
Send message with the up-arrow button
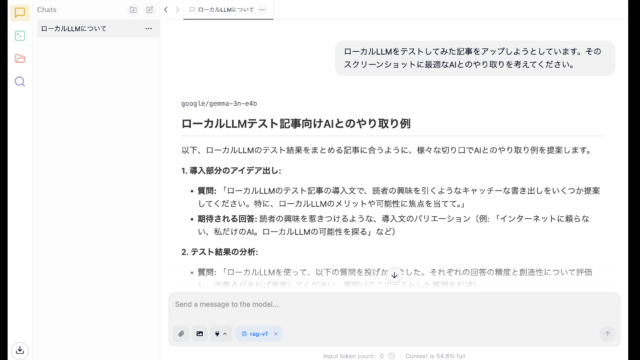point(607,334)
